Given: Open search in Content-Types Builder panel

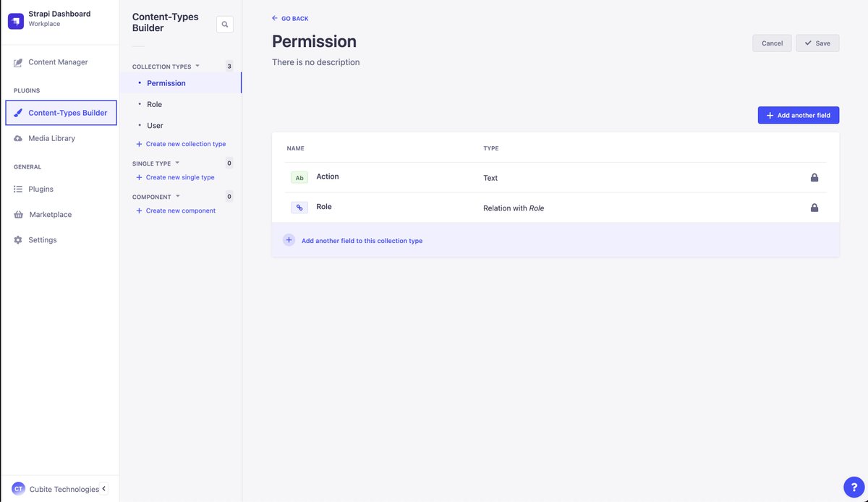Looking at the screenshot, I should (x=225, y=25).
